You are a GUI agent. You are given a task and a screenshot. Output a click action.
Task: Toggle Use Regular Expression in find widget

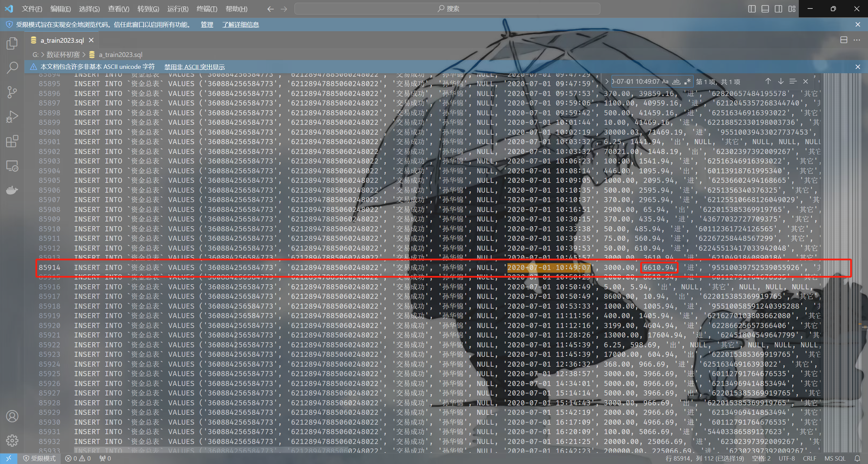coord(688,81)
